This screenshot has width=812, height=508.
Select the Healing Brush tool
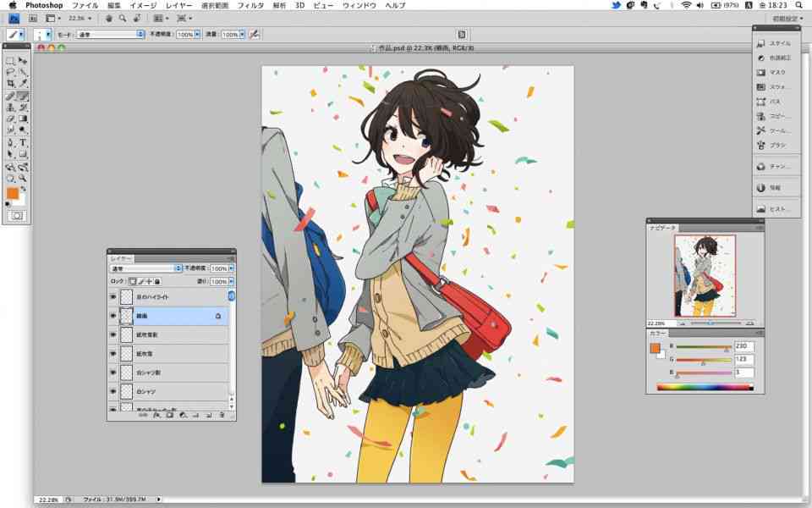tap(10, 97)
